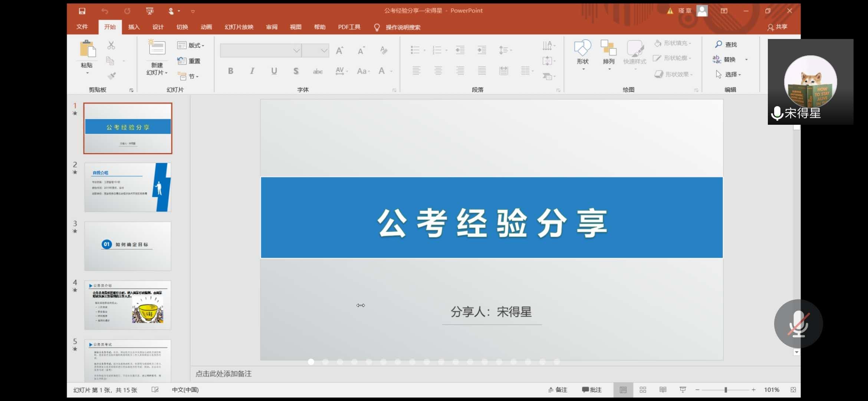Click the Arrange (排列) icon
Image resolution: width=868 pixels, height=401 pixels.
608,48
